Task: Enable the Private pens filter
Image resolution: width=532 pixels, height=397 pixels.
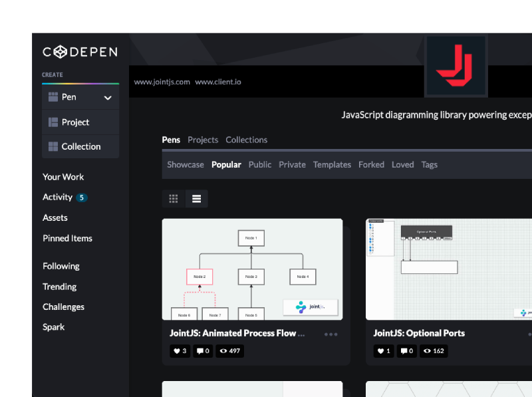Action: [x=292, y=164]
